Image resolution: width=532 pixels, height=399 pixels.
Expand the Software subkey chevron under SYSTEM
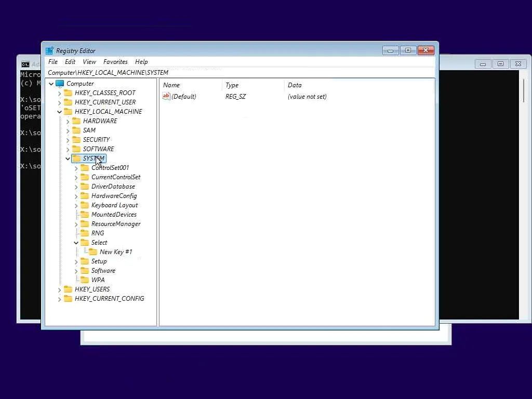coord(76,271)
